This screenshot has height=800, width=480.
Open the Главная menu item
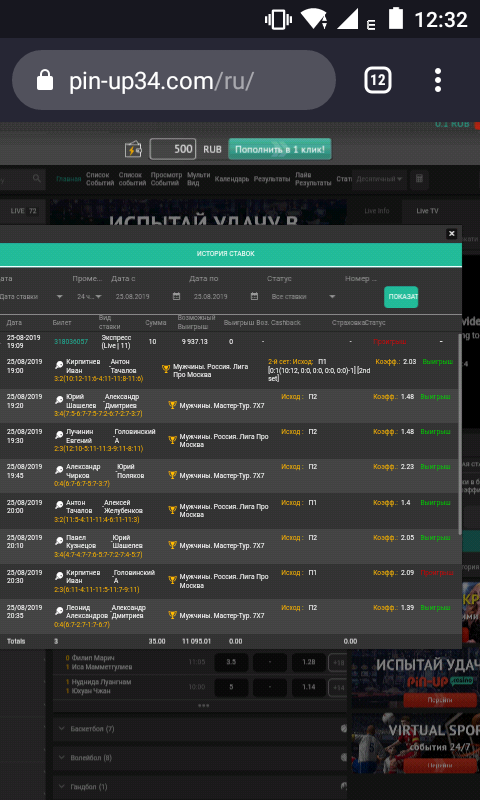[68, 179]
